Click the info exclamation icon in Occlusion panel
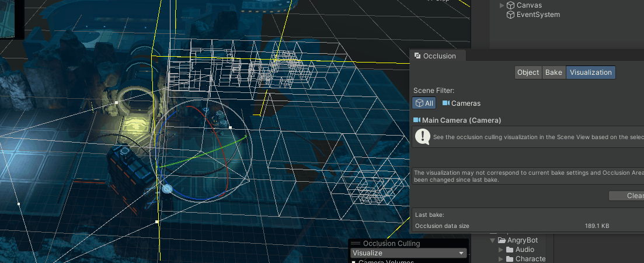644x263 pixels. click(x=423, y=136)
